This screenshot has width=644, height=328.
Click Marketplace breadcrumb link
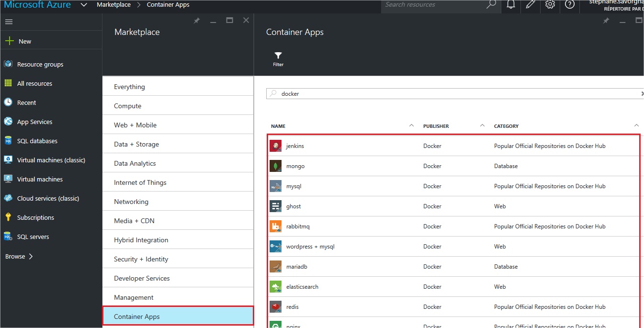point(113,5)
